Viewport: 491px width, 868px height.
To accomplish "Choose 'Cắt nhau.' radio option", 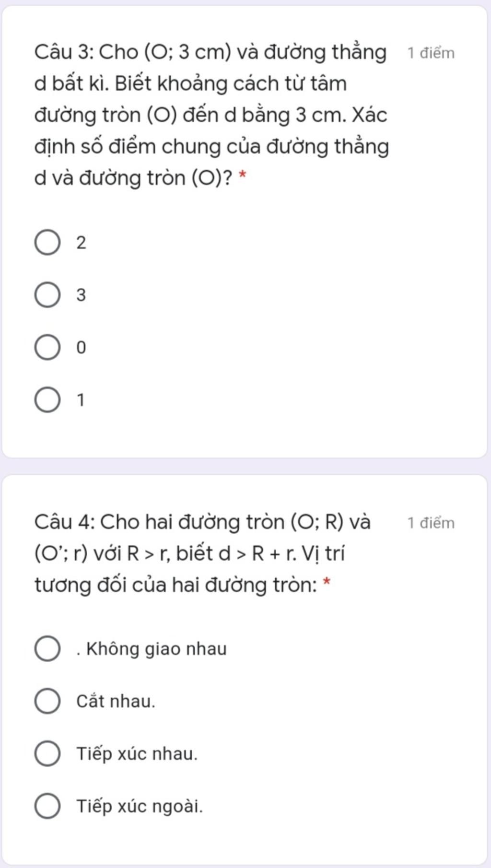I will 47,701.
